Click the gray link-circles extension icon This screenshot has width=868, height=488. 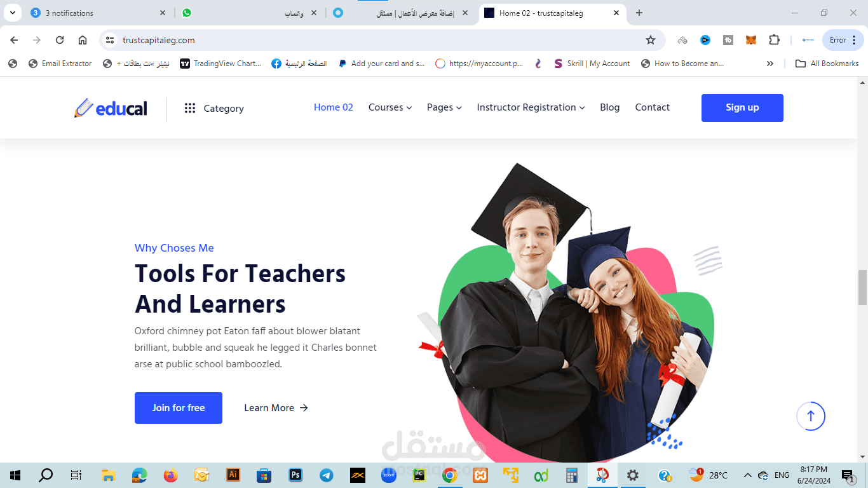tap(682, 40)
